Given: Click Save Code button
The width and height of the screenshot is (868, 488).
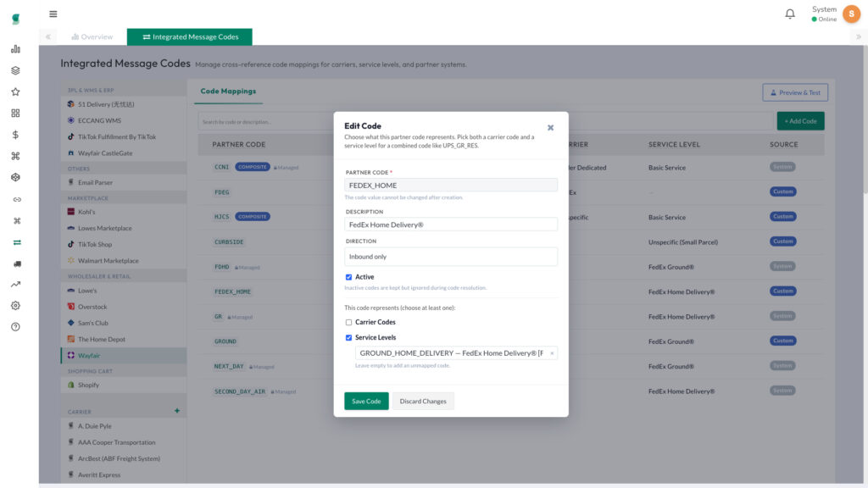Looking at the screenshot, I should [366, 401].
